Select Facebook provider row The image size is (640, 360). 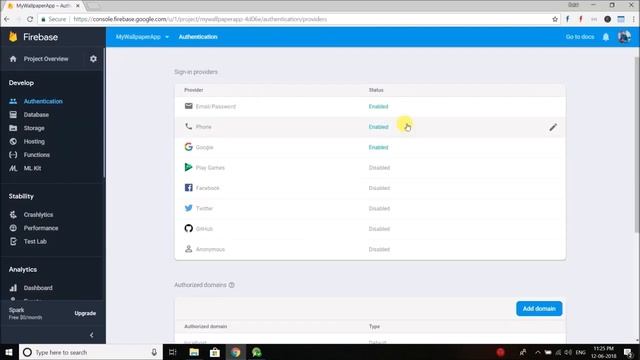(370, 188)
